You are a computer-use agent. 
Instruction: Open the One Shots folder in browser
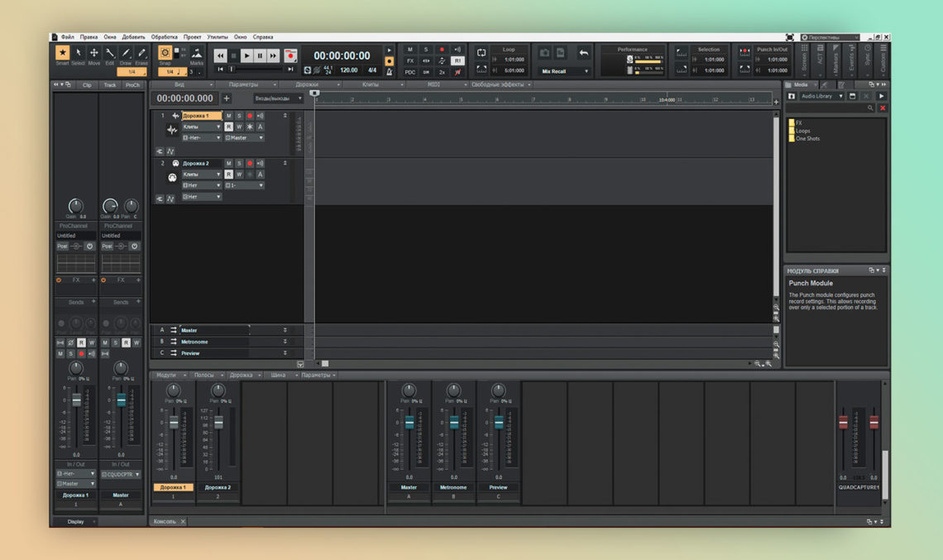(807, 139)
